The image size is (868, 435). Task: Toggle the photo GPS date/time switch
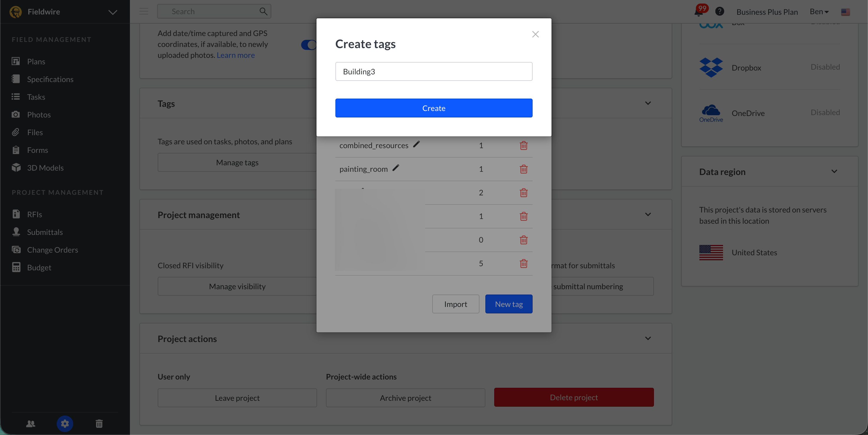click(308, 45)
